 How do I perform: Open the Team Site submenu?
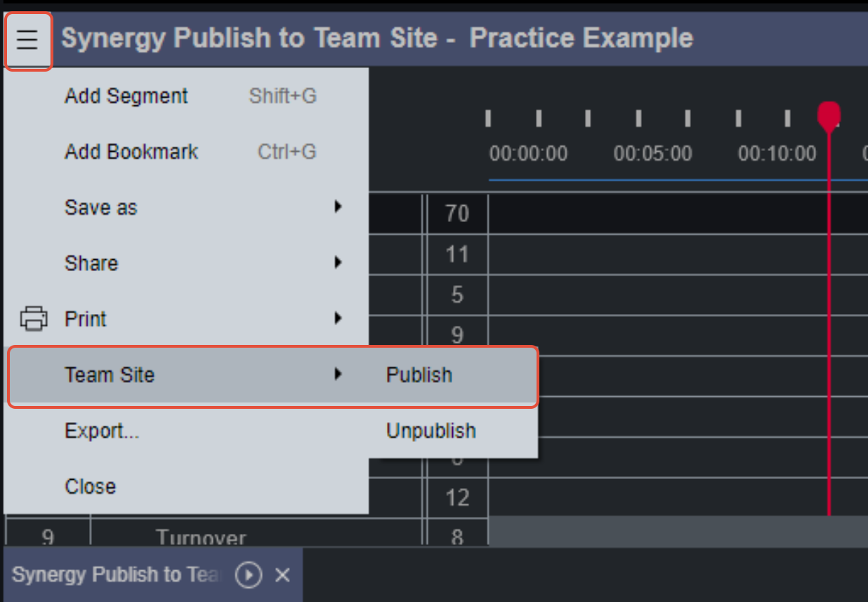pyautogui.click(x=186, y=374)
